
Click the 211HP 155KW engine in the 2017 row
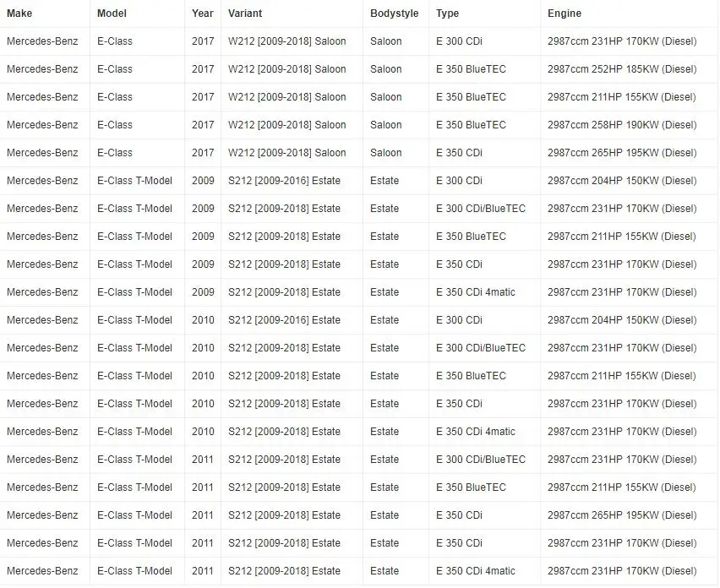click(x=622, y=97)
